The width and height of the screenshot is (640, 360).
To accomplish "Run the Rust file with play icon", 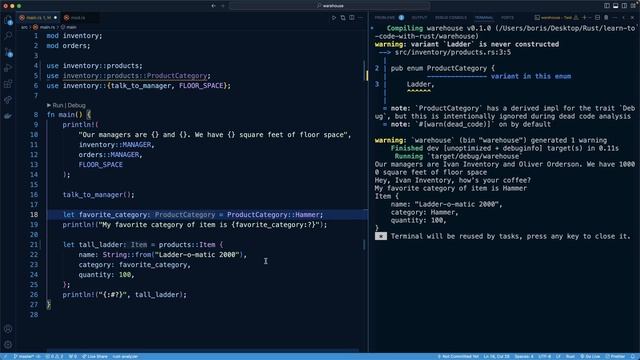I will [334, 18].
